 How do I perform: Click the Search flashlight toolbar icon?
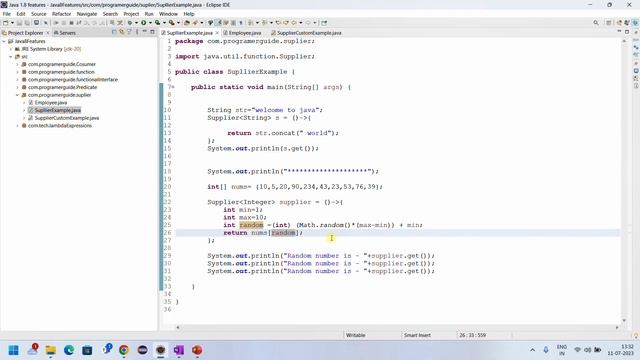195,23
